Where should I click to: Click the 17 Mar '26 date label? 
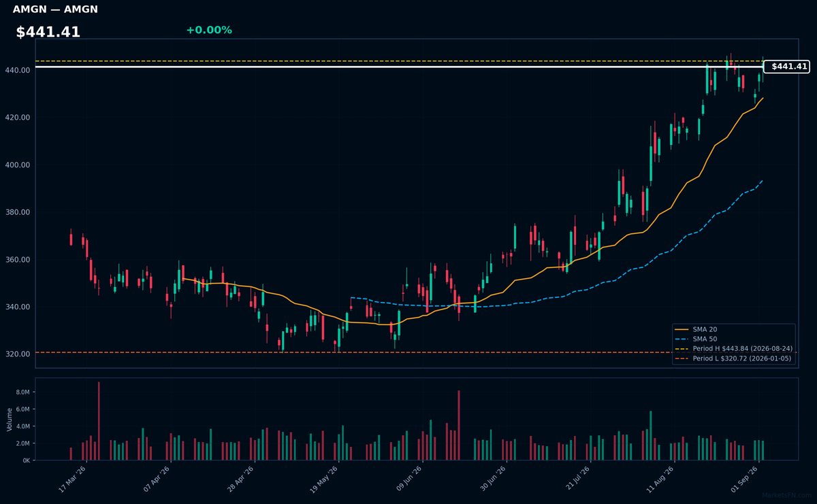pos(73,479)
